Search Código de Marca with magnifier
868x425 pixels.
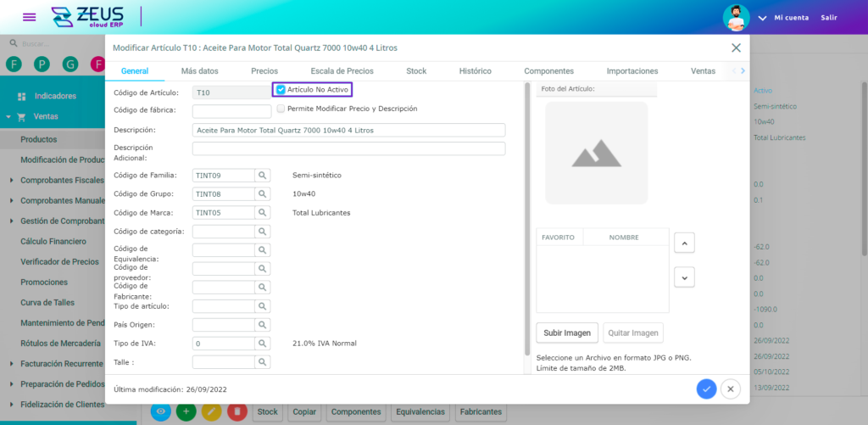point(263,212)
